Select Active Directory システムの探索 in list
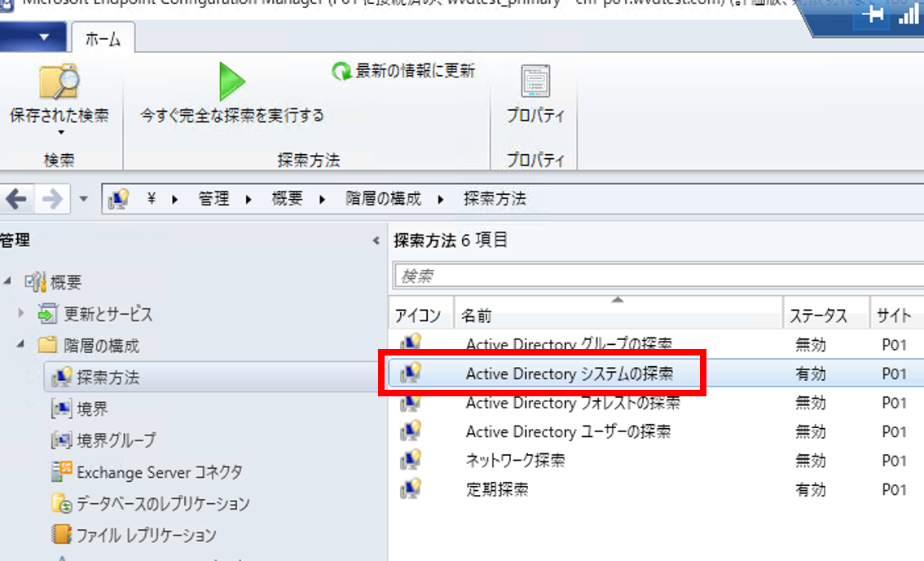Screen dimensions: 924x561 (570, 373)
